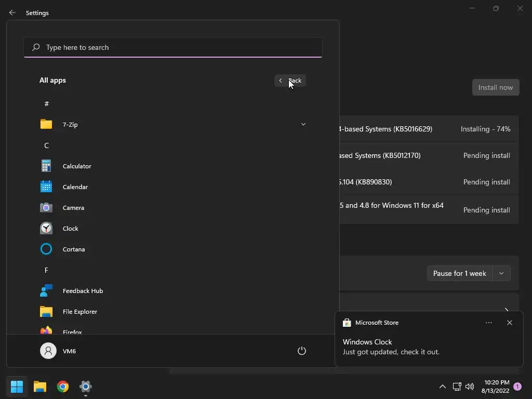Viewport: 532px width, 399px height.
Task: Go Back from All apps
Action: pyautogui.click(x=290, y=81)
